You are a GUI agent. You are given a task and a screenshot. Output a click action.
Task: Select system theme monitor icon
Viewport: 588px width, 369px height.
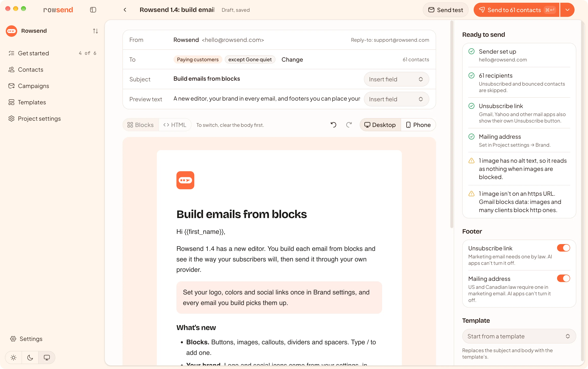pyautogui.click(x=47, y=358)
